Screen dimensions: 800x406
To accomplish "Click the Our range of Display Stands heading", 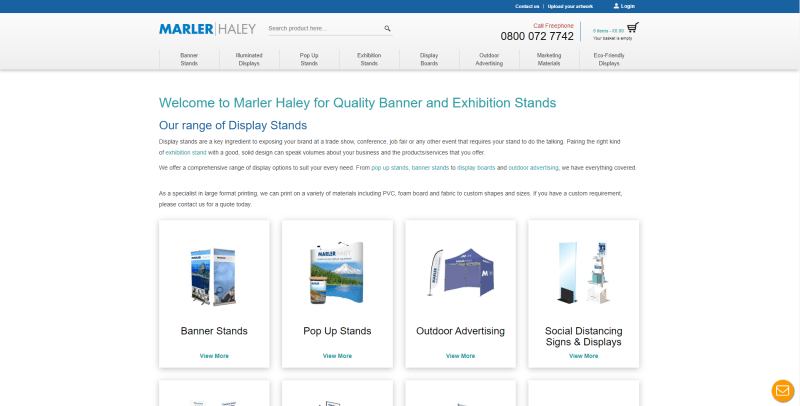I will [233, 125].
